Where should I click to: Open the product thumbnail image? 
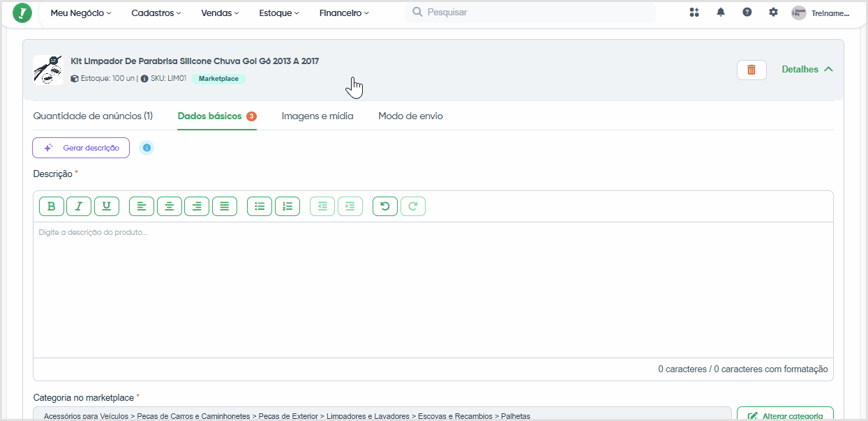(48, 70)
